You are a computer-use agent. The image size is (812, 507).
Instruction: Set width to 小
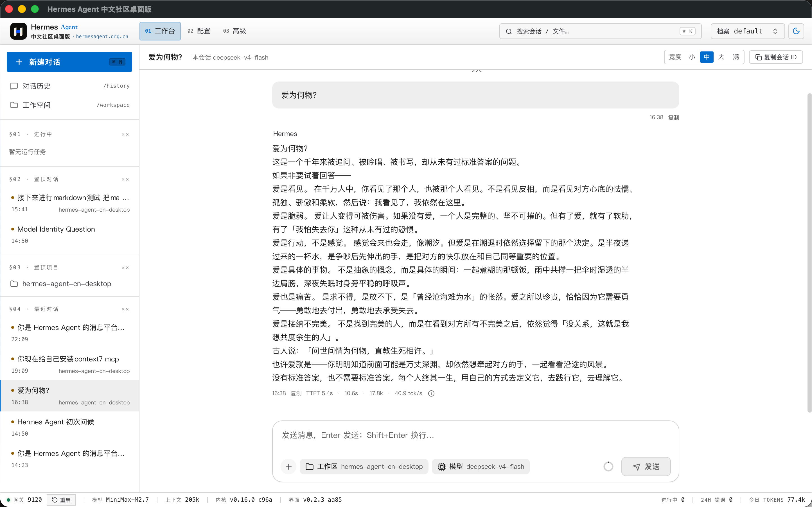692,57
